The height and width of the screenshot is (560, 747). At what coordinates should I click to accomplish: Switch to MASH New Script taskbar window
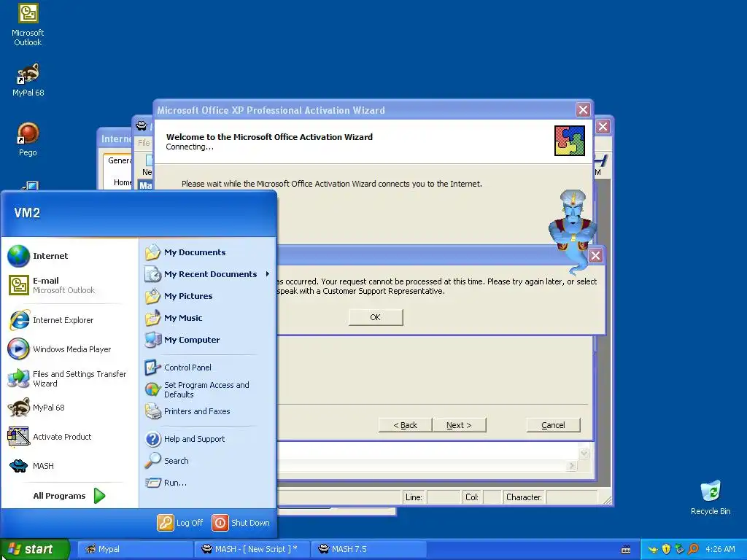[x=252, y=549]
